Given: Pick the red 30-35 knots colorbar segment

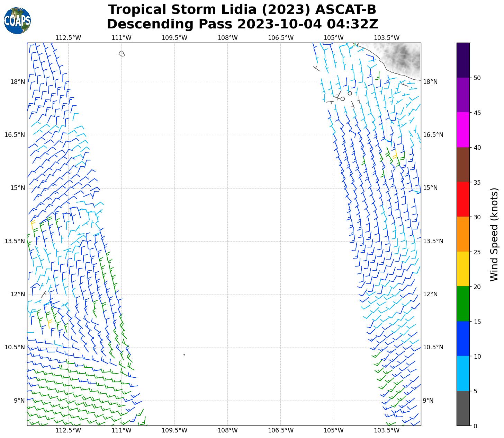Looking at the screenshot, I should 463,199.
